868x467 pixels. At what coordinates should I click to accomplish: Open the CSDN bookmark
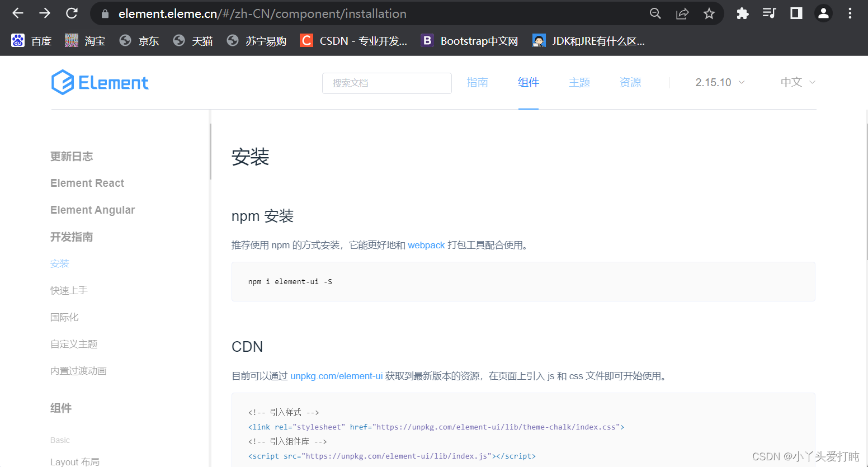click(353, 41)
